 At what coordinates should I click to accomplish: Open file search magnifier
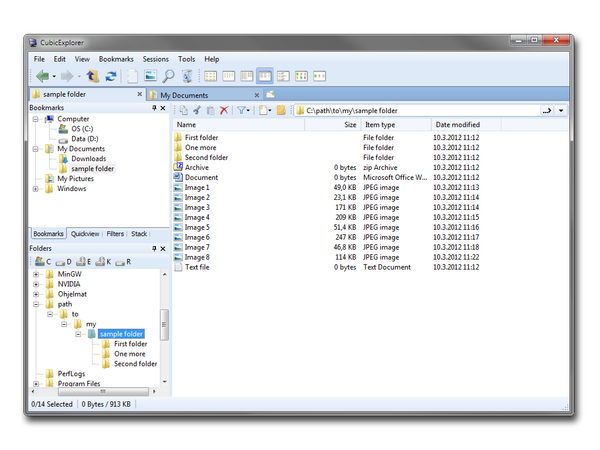point(168,76)
